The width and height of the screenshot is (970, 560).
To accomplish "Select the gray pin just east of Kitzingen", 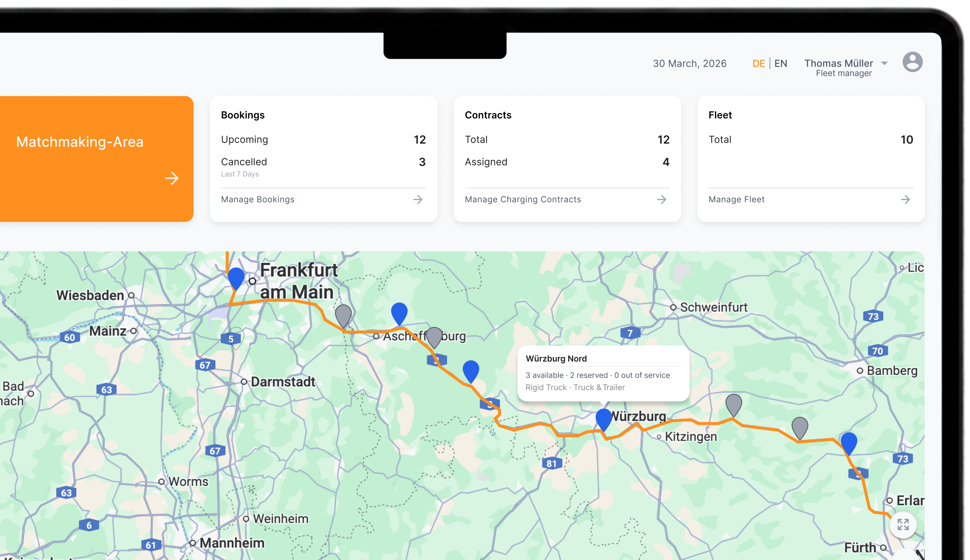I will click(x=733, y=405).
